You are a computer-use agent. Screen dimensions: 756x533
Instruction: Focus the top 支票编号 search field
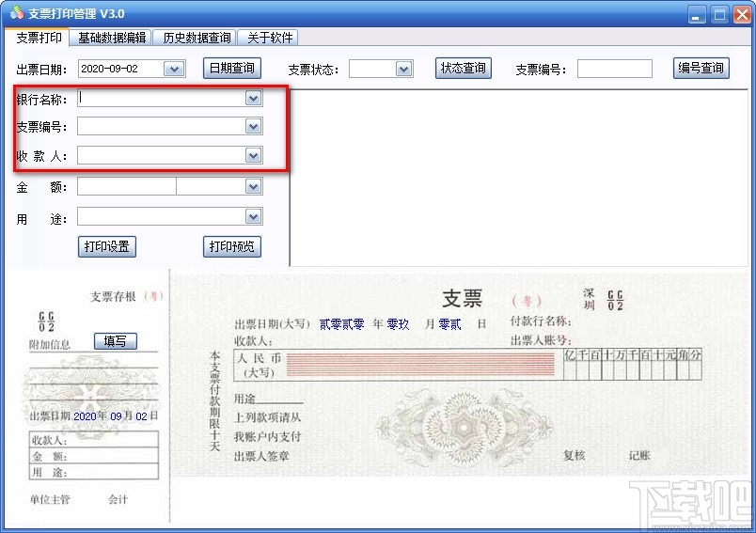(615, 69)
